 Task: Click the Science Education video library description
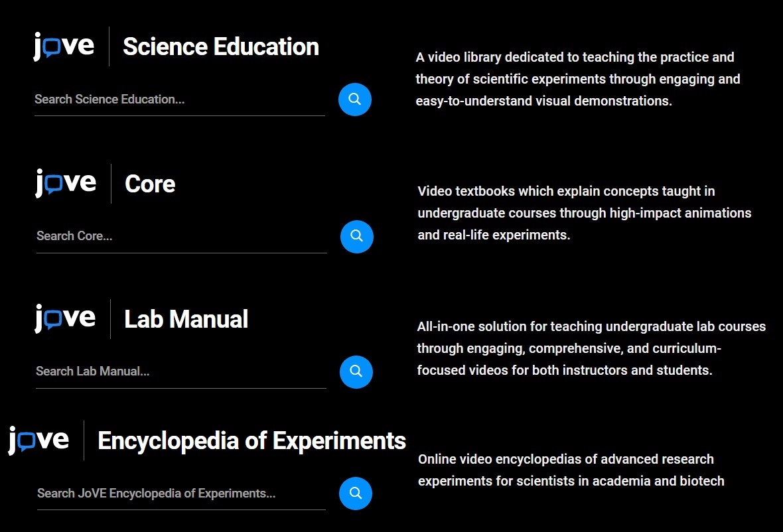[578, 79]
